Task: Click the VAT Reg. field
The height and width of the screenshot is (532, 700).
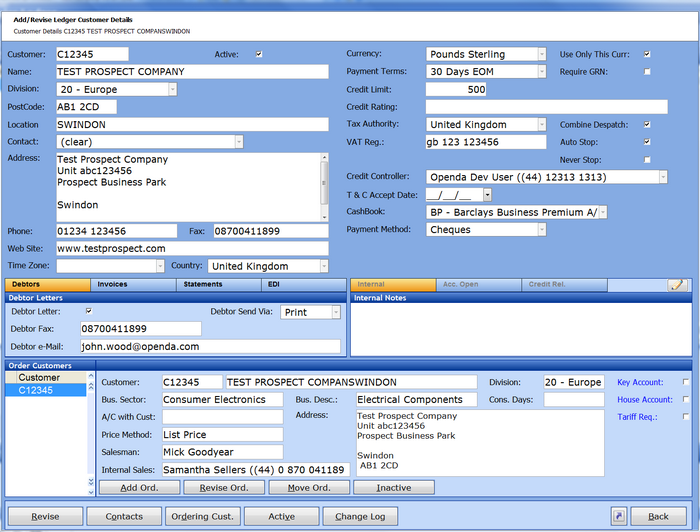Action: pyautogui.click(x=486, y=142)
